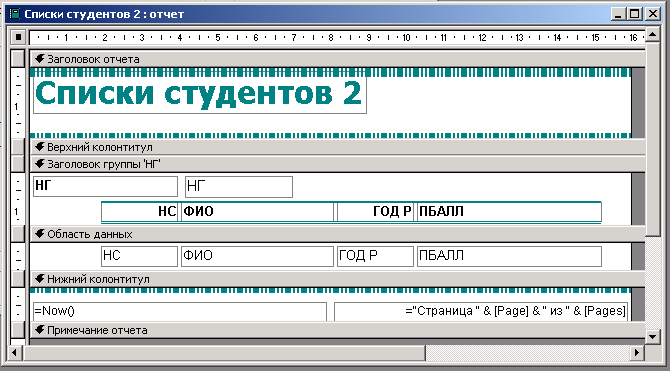Select the bold НС column header label

(140, 211)
